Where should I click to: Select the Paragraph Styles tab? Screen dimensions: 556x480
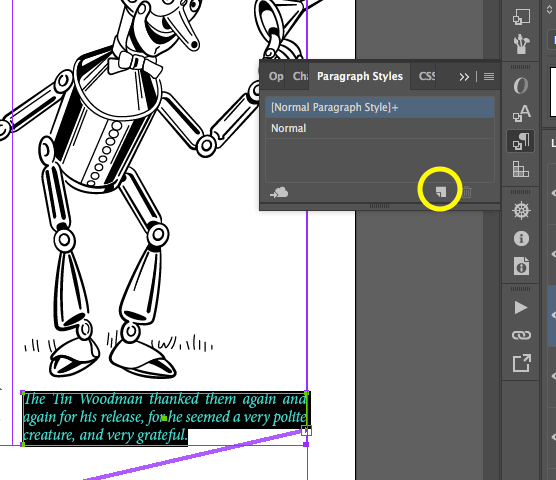tap(360, 76)
